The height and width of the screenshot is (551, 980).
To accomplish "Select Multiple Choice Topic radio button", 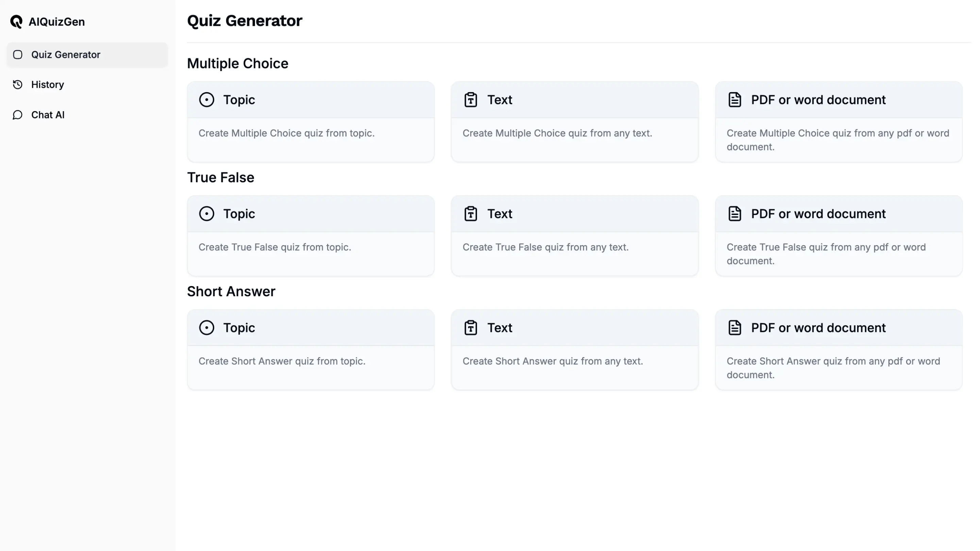I will [x=207, y=99].
